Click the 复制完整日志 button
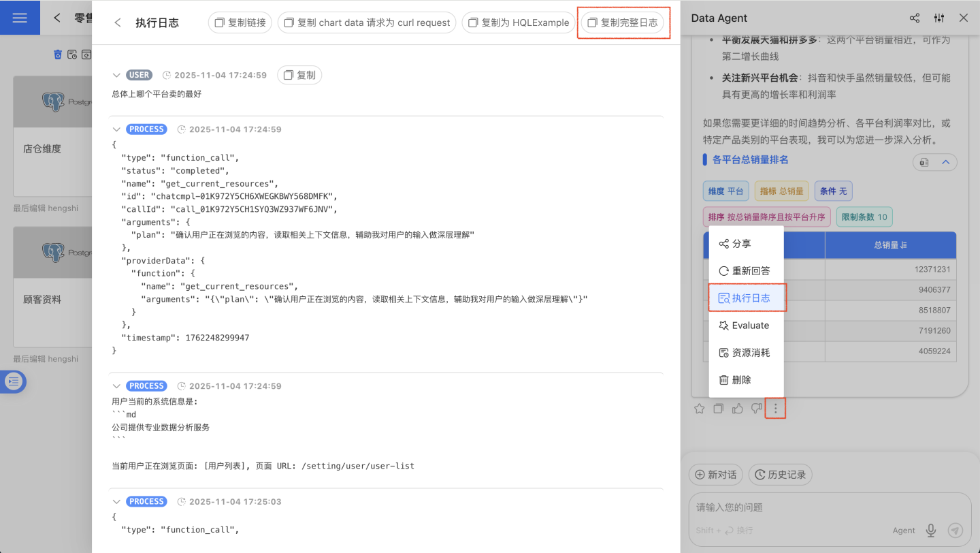Viewport: 980px width, 553px height. point(622,22)
